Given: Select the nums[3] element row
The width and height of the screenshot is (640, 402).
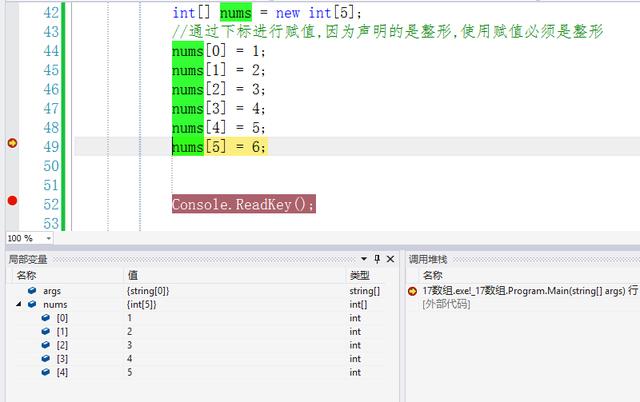Looking at the screenshot, I should point(200,358).
